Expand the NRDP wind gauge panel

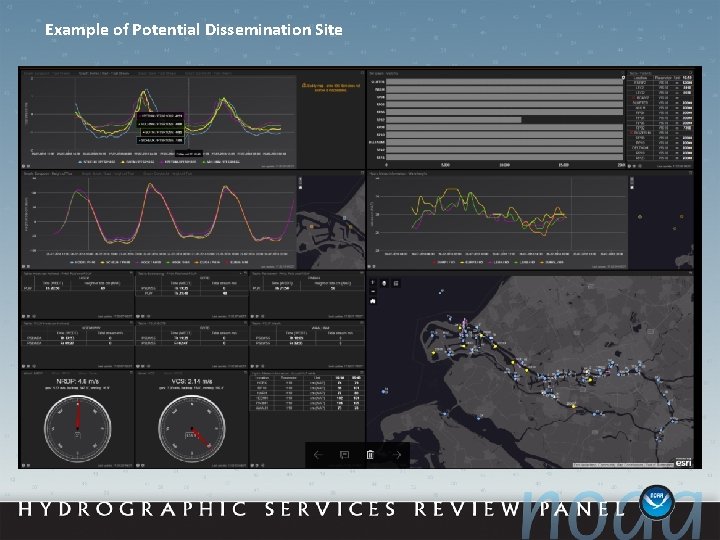(131, 372)
